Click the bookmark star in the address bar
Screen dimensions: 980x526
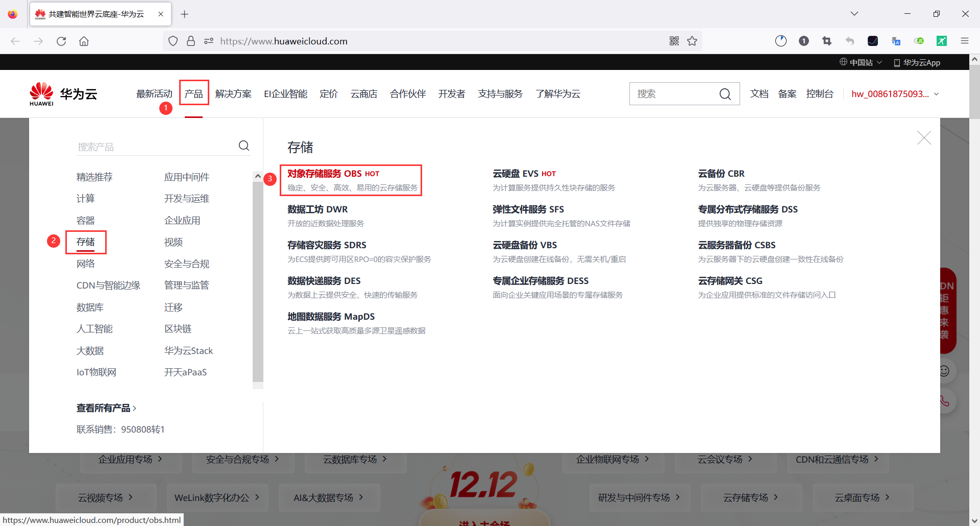(692, 41)
